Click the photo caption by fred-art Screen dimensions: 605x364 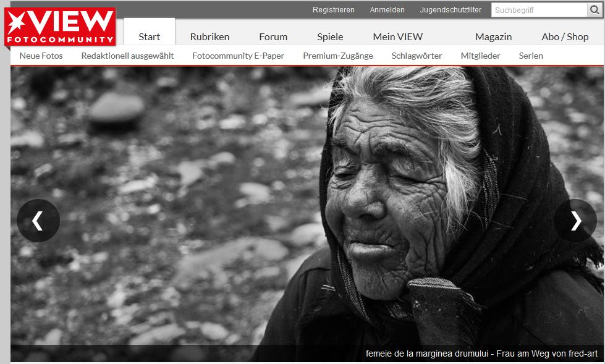click(481, 354)
